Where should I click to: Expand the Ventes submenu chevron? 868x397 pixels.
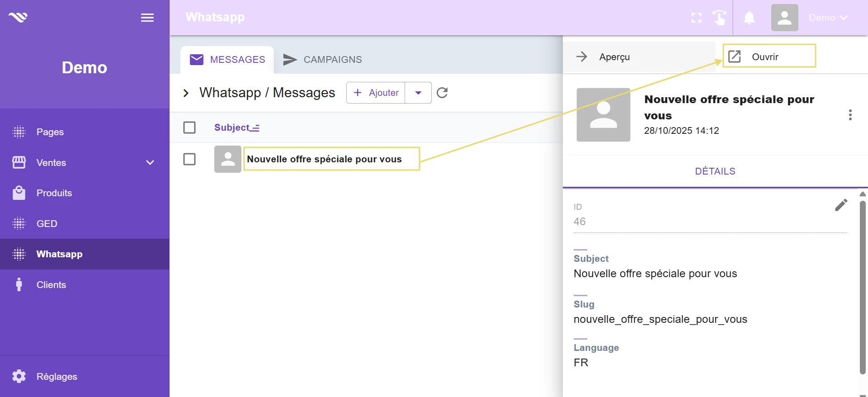click(x=150, y=163)
